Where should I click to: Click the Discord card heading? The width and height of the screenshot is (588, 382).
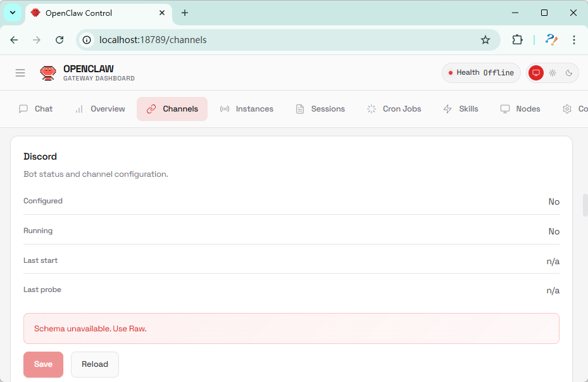tap(40, 156)
